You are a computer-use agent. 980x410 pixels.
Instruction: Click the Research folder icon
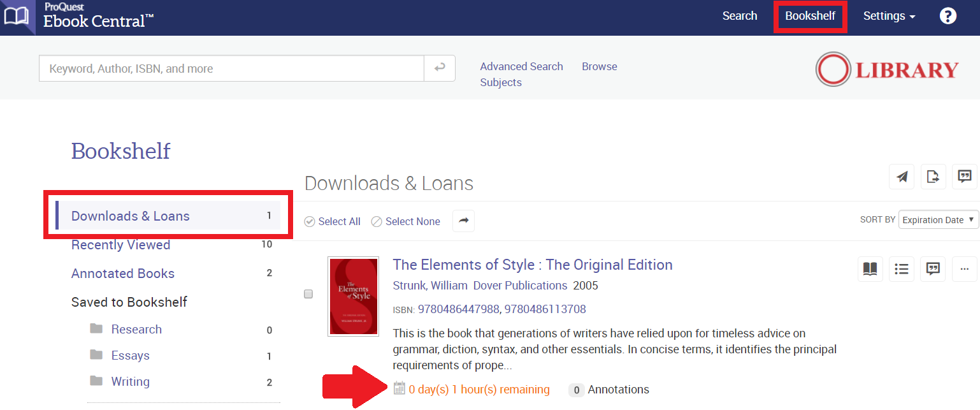point(96,328)
